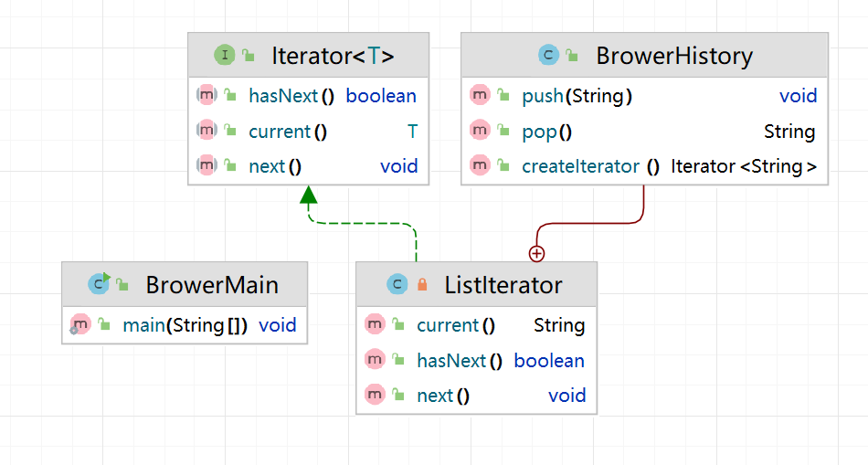Click the public visibility icon in BrowerHistory header

pyautogui.click(x=572, y=56)
